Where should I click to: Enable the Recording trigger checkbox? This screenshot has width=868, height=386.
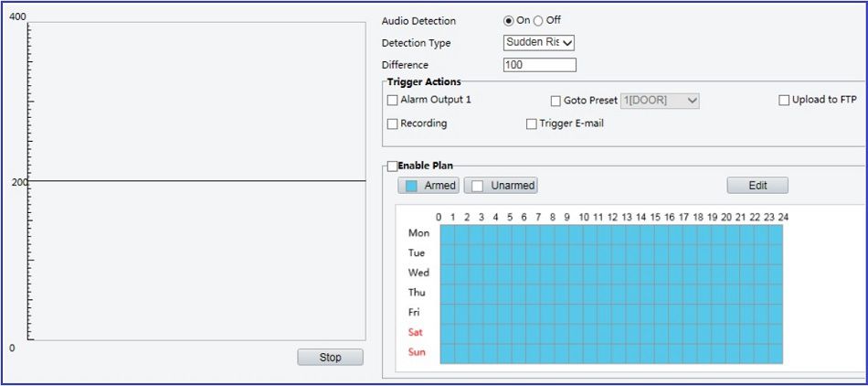point(393,124)
